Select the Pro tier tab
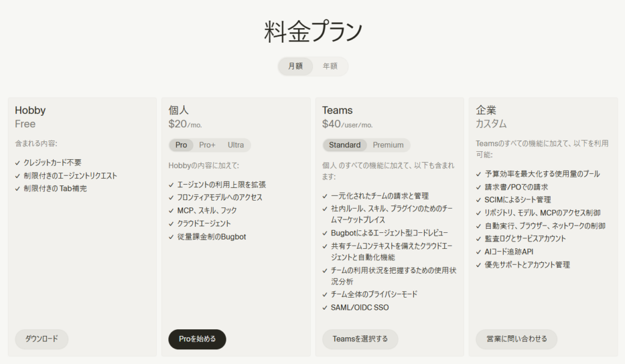This screenshot has height=364, width=625. (181, 145)
